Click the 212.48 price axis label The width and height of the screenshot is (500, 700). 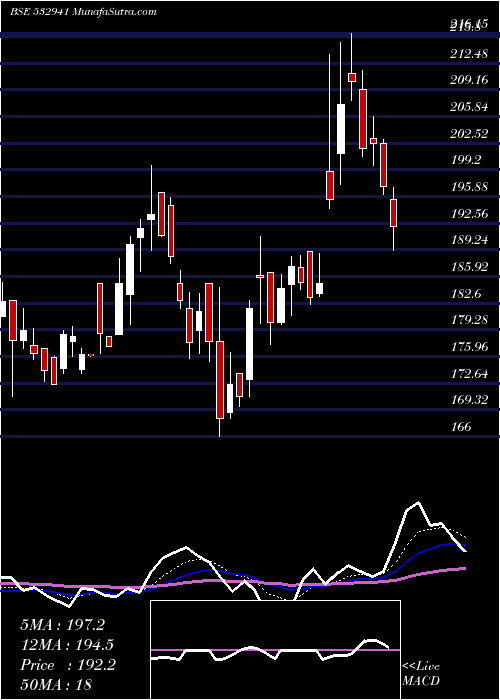coord(468,54)
